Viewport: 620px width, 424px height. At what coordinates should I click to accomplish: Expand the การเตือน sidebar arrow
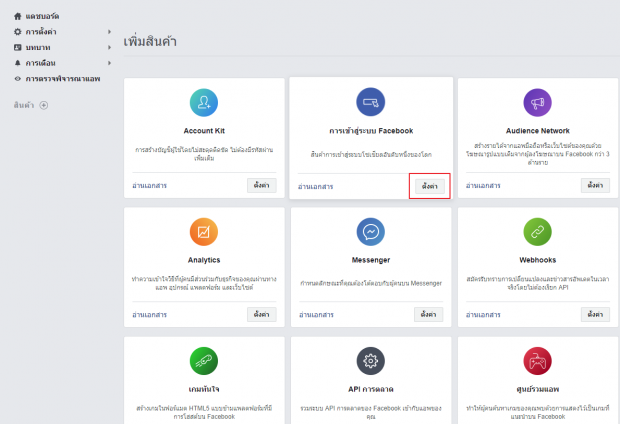(110, 63)
